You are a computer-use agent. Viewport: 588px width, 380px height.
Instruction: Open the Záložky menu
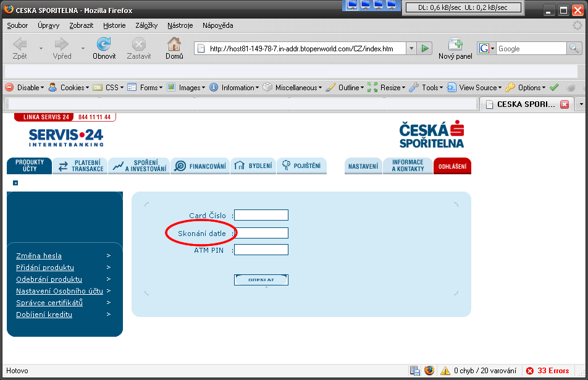tap(146, 25)
